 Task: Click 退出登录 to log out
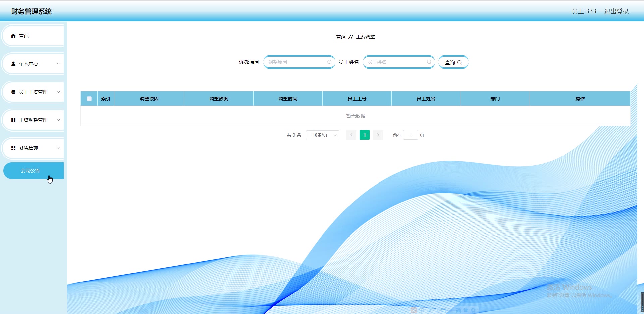(x=616, y=11)
